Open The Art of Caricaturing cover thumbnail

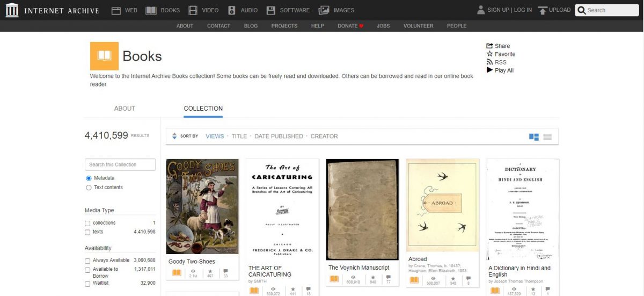coord(282,210)
